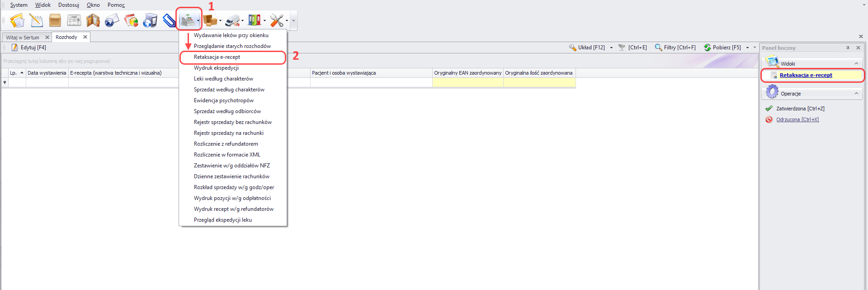Collapse the Operacje section
The height and width of the screenshot is (290, 868).
pos(856,94)
